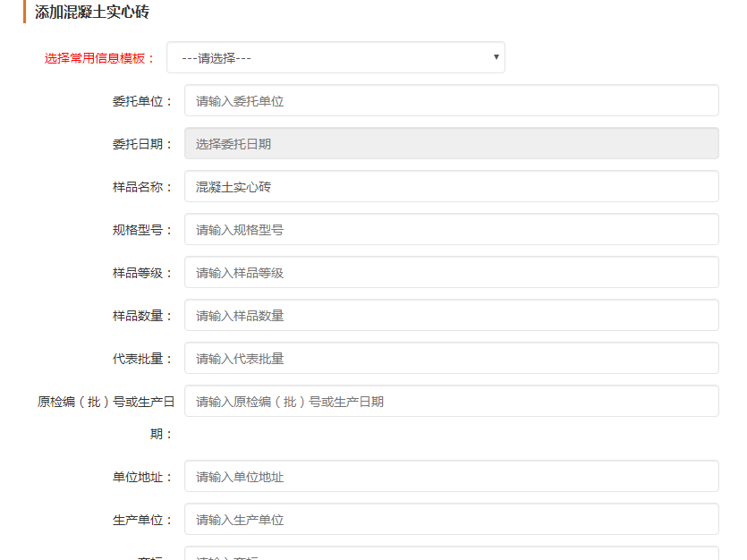Click the 生产单位 label

pos(142,520)
